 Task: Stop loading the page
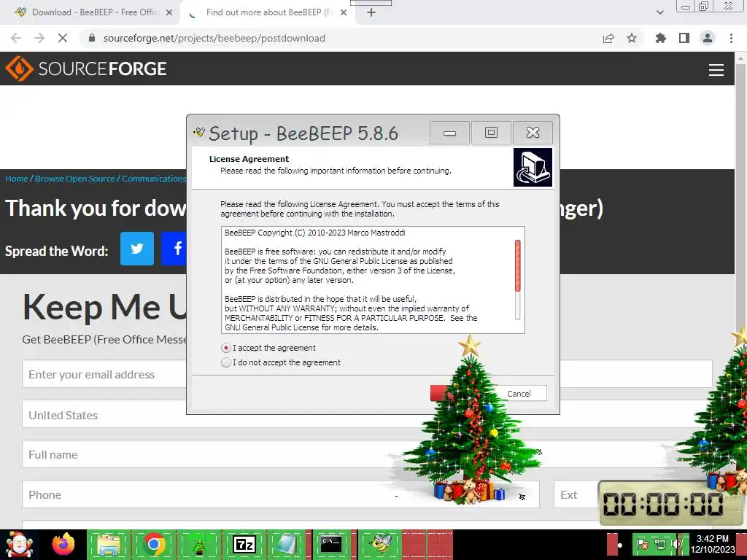[x=63, y=38]
